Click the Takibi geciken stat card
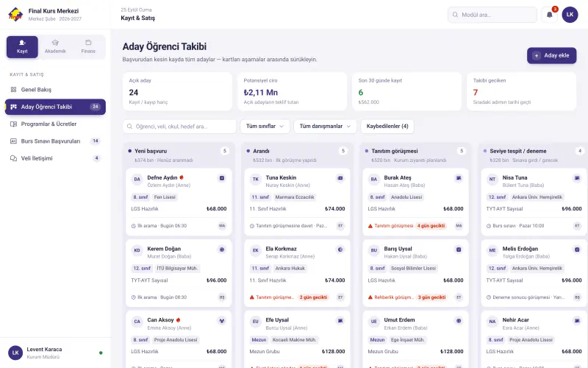 pos(522,91)
